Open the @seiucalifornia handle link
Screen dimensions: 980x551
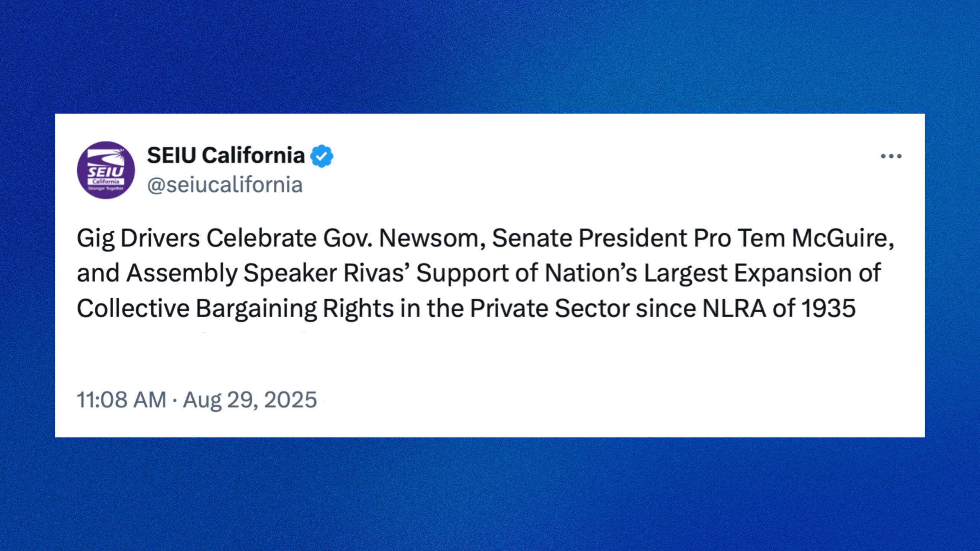pos(225,185)
